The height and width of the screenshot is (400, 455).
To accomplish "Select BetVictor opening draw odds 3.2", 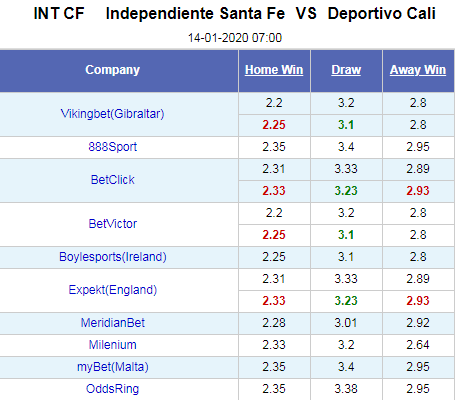I will click(x=346, y=213).
